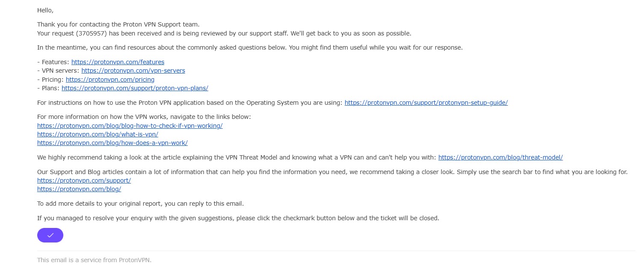The width and height of the screenshot is (644, 266).
Task: Click 'We highly recommend taking a look' sentence
Action: click(237, 157)
